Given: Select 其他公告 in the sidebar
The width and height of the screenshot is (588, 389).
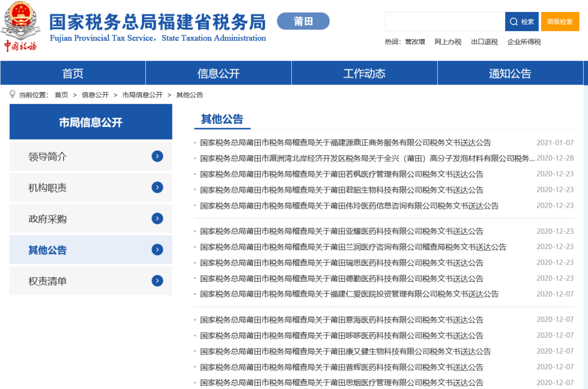Looking at the screenshot, I should [91, 250].
